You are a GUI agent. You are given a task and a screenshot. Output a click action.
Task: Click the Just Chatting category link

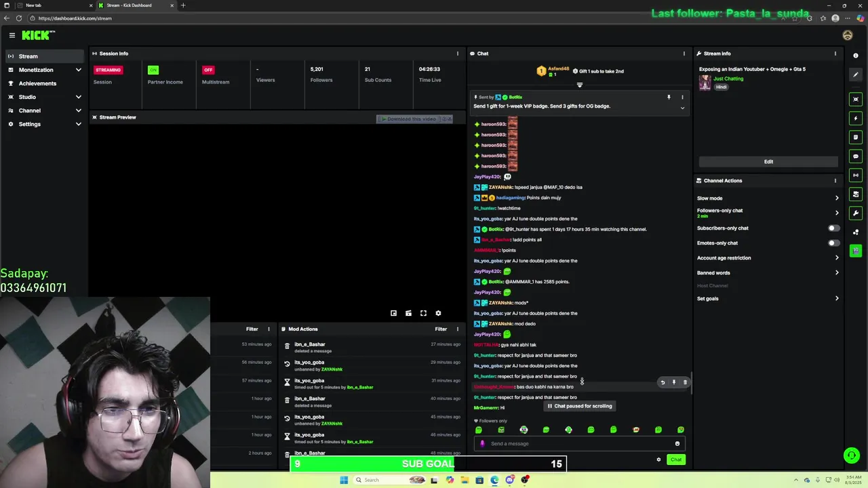pos(728,79)
